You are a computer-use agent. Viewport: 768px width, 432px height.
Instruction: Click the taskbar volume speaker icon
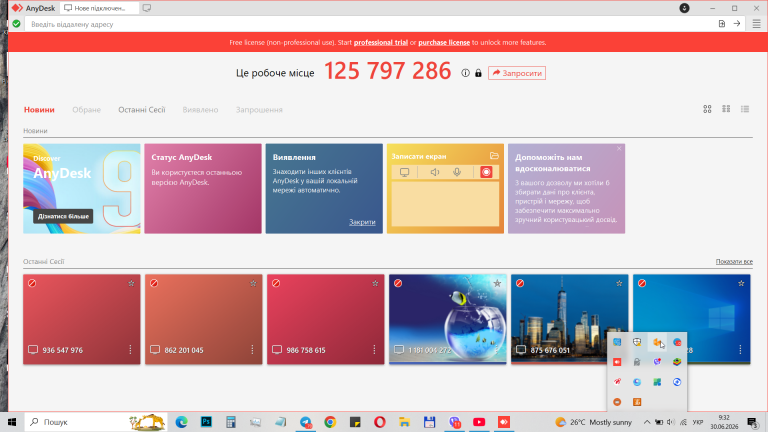tap(671, 422)
